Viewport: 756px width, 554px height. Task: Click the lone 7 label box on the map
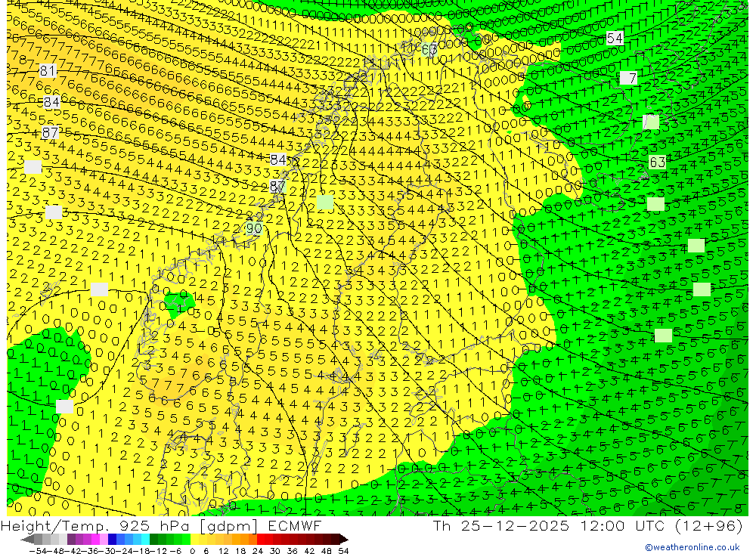(x=628, y=78)
